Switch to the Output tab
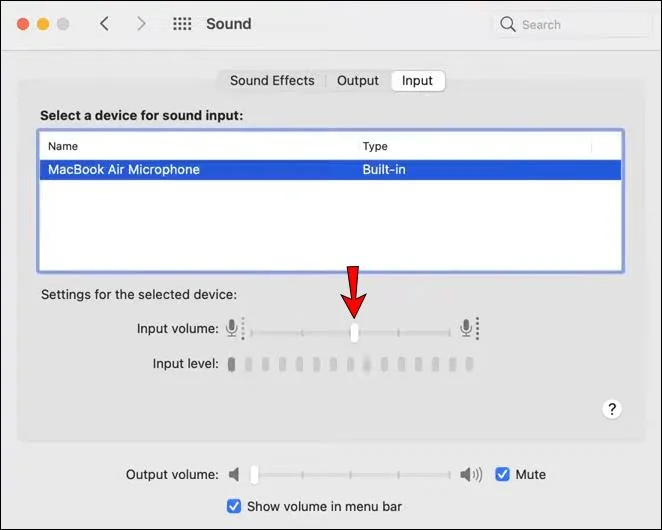 (358, 80)
